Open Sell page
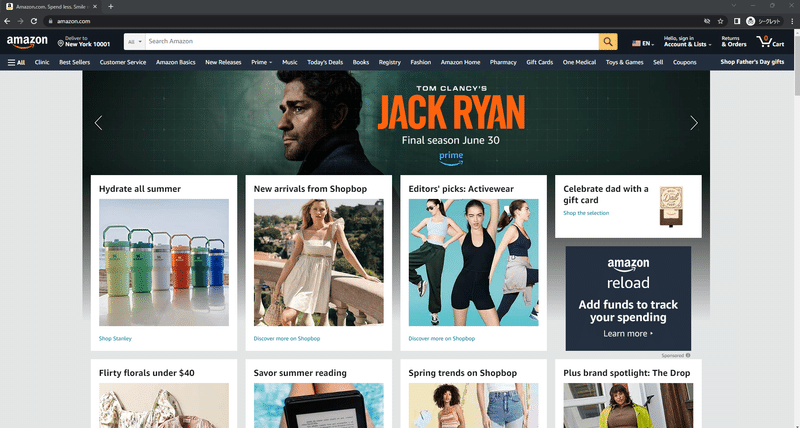The image size is (800, 428). tap(658, 62)
